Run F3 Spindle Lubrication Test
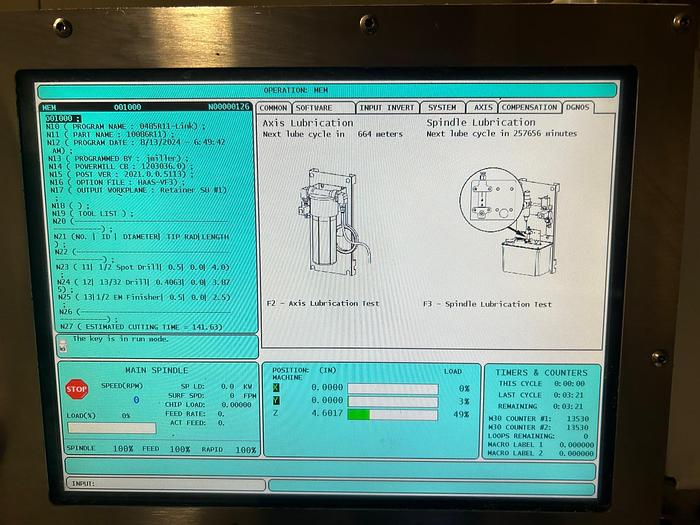The width and height of the screenshot is (700, 525). pos(487,304)
